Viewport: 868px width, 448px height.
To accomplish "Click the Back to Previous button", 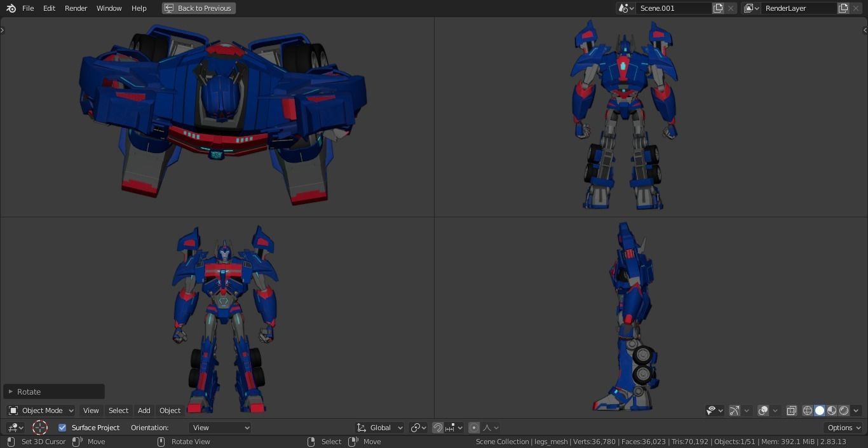I will point(199,8).
